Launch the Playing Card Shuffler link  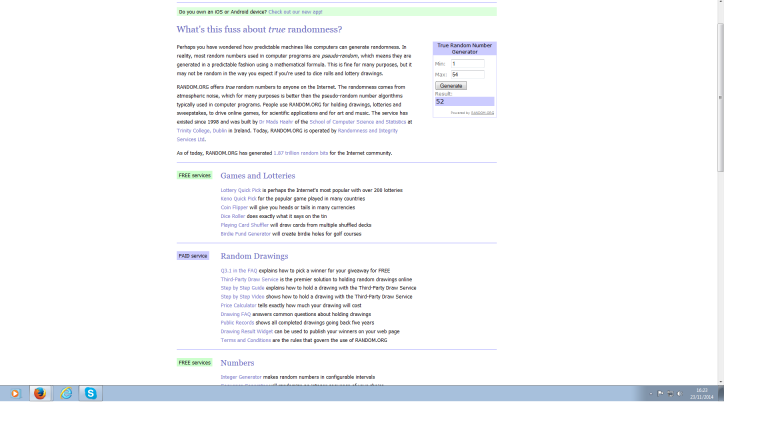pyautogui.click(x=244, y=225)
